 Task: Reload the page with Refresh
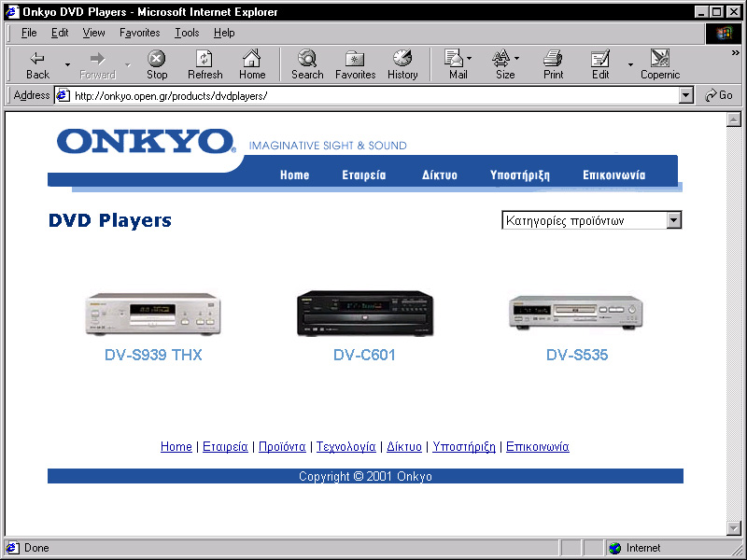pyautogui.click(x=204, y=64)
